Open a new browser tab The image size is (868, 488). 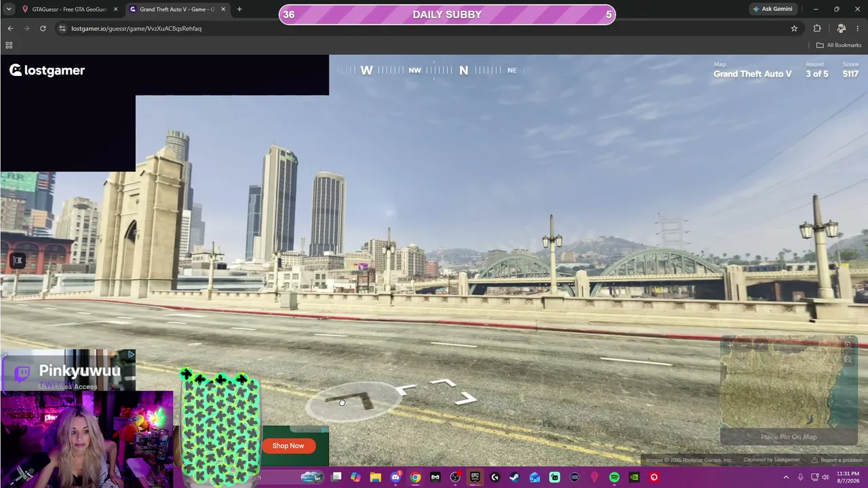pos(239,9)
